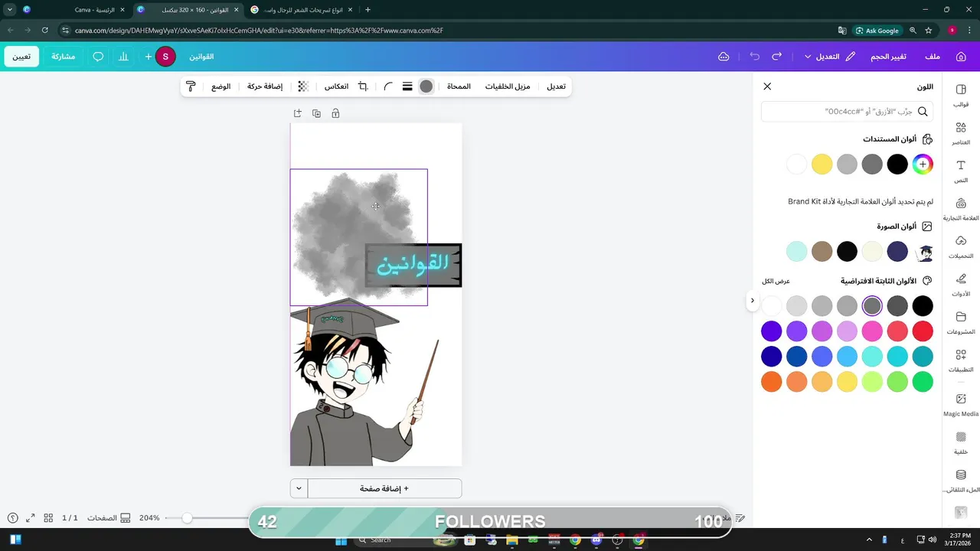Image resolution: width=980 pixels, height=551 pixels.
Task: Open Windows Start menu on taskbar
Action: 341,540
